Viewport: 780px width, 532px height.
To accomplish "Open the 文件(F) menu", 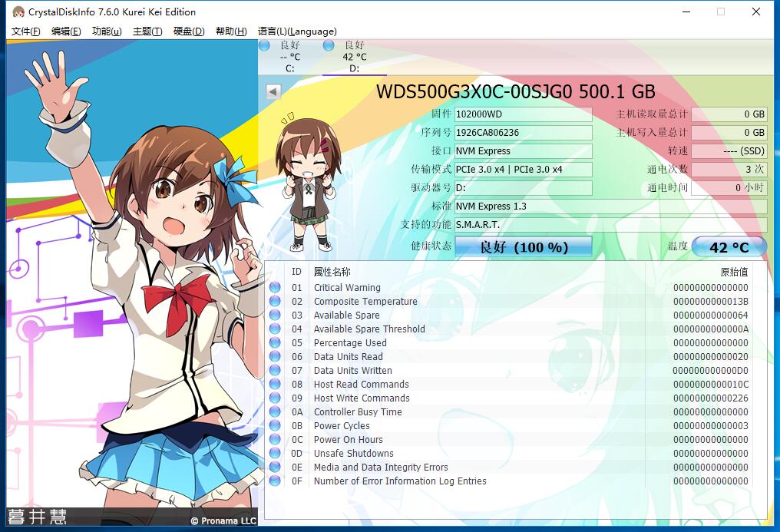I will tap(26, 31).
